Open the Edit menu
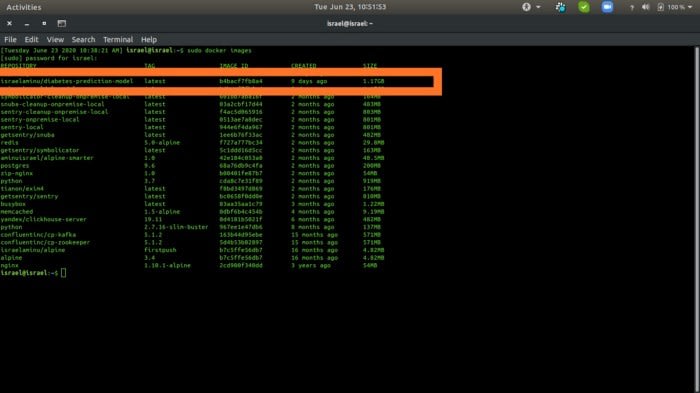This screenshot has width=700, height=393. 31,39
